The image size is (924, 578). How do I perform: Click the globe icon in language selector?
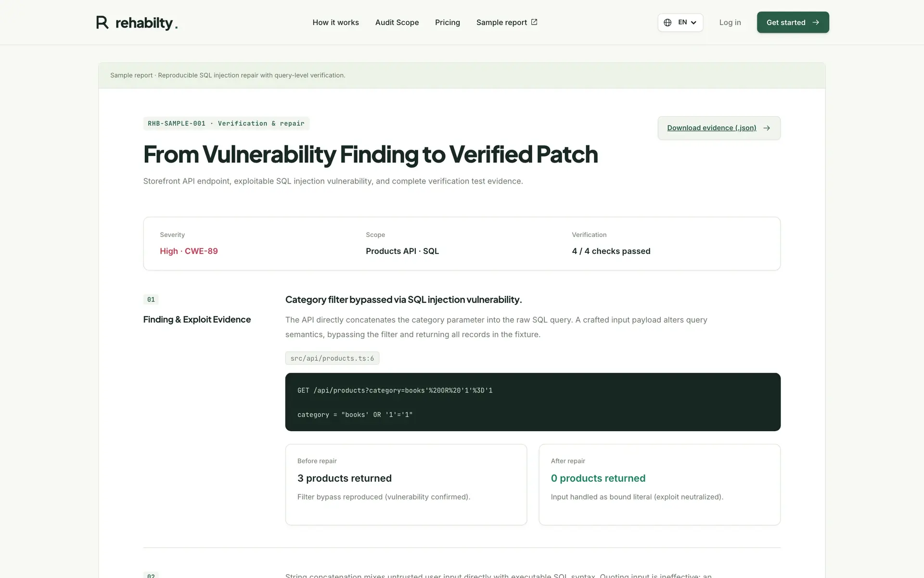pos(667,22)
